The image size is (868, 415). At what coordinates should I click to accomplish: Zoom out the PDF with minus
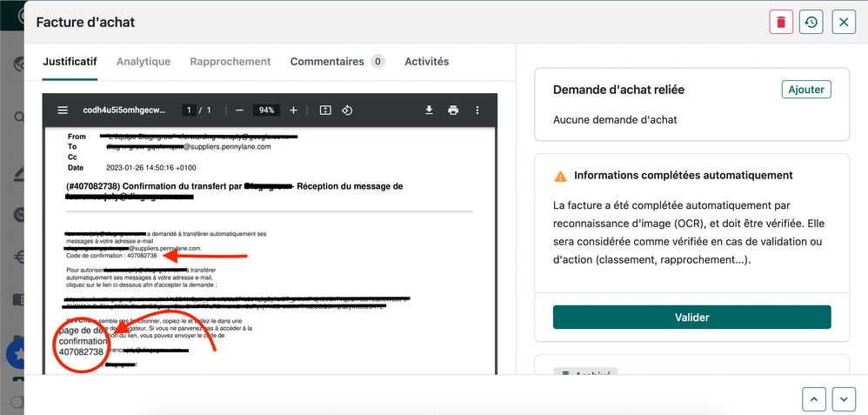tap(239, 110)
